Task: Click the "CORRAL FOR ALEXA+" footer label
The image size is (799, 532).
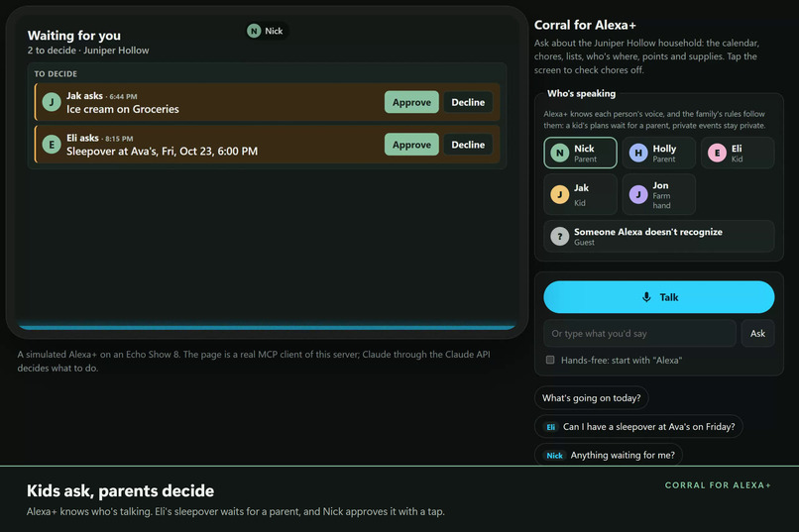Action: click(x=718, y=485)
